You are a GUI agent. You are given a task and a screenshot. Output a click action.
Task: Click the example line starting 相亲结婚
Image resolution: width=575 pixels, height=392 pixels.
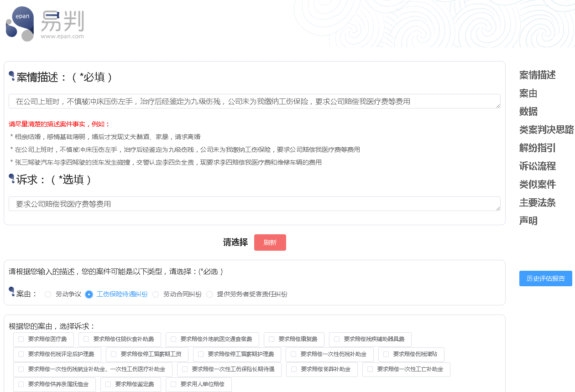(105, 137)
